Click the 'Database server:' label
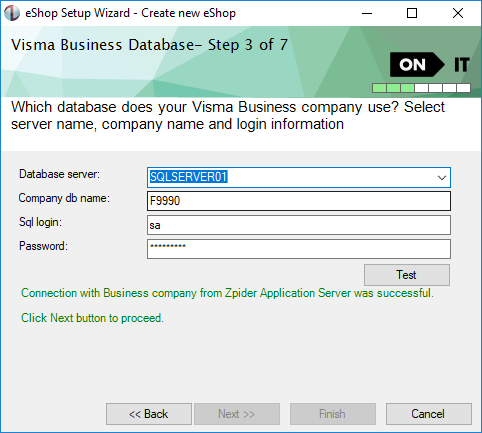 pos(59,174)
